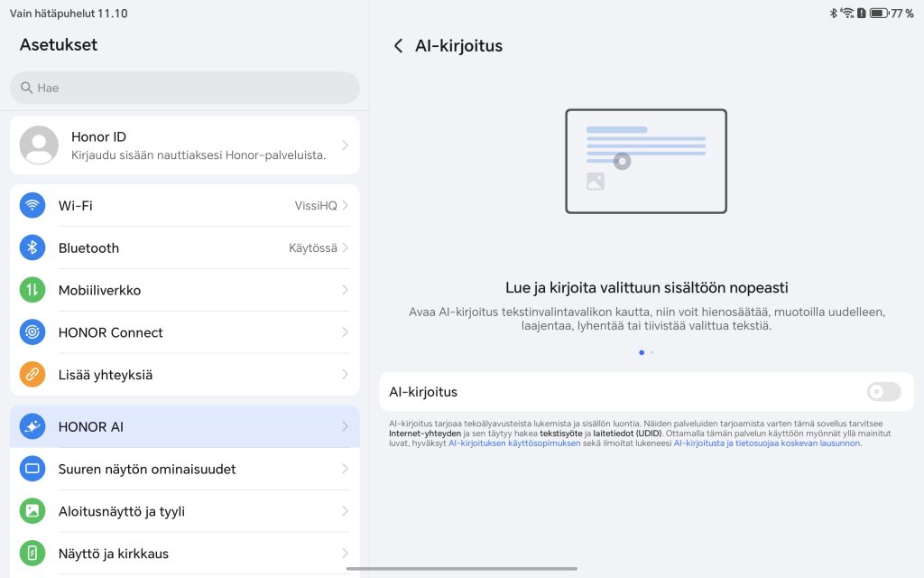Viewport: 924px width, 578px height.
Task: Tap the Wi-Fi icon in settings list
Action: click(32, 206)
